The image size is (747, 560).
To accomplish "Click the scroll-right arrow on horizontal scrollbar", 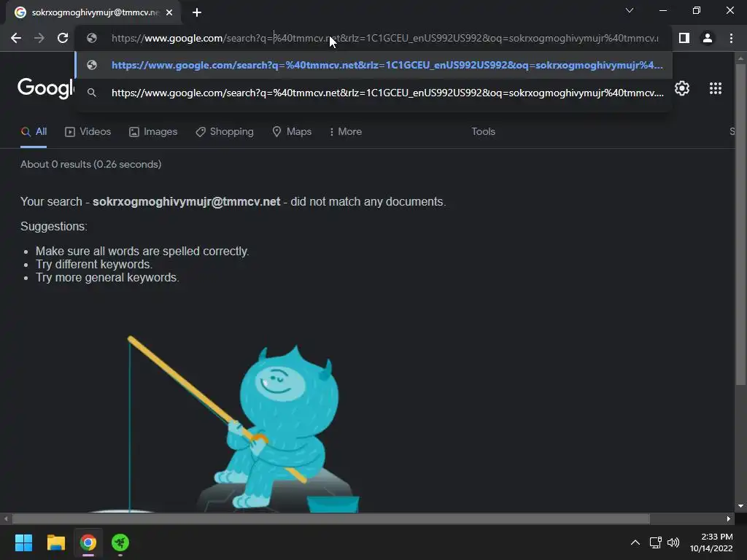I will click(729, 518).
